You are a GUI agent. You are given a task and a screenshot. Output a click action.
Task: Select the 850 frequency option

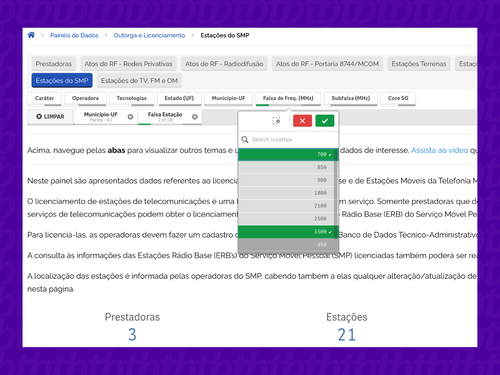[286, 167]
